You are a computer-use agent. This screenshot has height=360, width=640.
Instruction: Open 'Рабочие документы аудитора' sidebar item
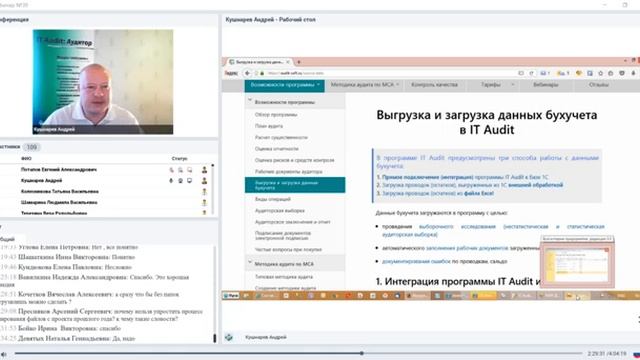288,172
